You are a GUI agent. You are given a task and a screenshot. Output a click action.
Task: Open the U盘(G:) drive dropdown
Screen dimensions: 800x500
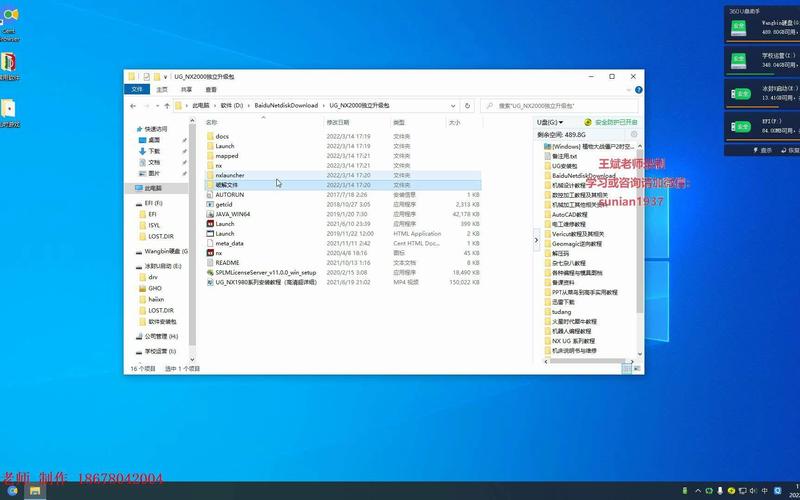549,122
